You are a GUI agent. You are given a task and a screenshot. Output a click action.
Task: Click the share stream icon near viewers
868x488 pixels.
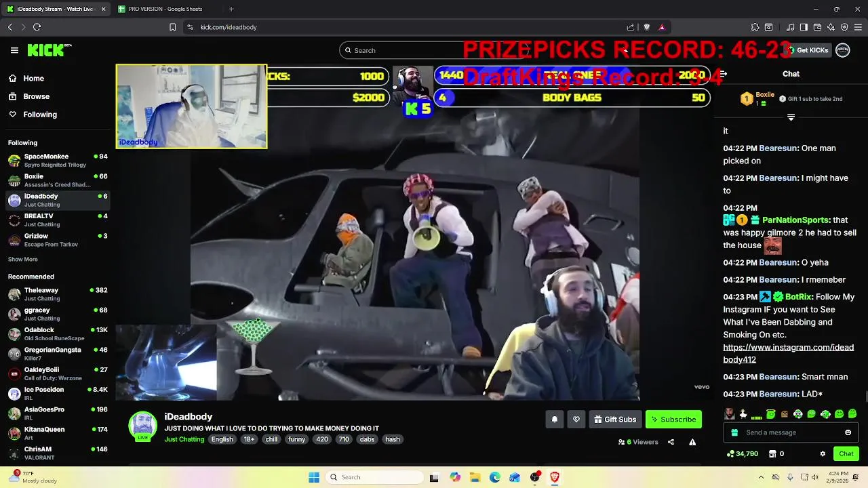pyautogui.click(x=671, y=442)
